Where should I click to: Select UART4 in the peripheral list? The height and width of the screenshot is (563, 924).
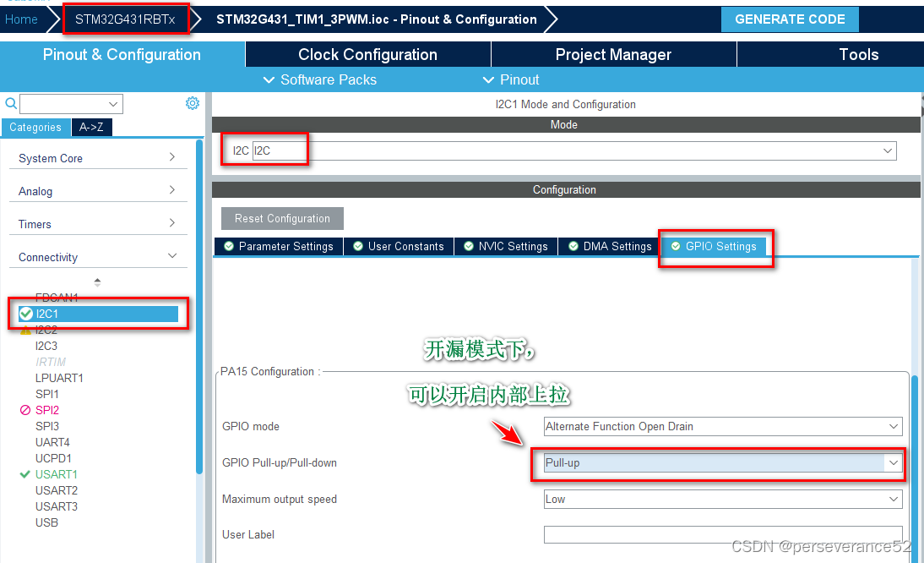click(x=52, y=442)
